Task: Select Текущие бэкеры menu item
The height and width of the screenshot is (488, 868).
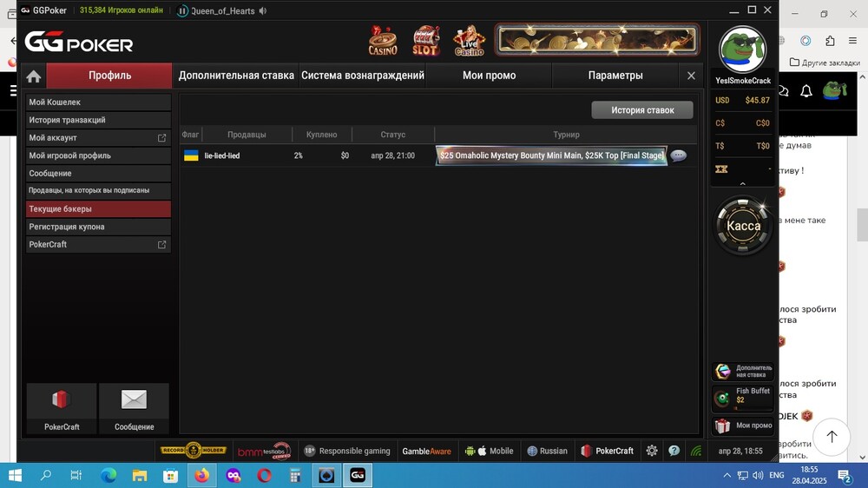Action: [98, 208]
